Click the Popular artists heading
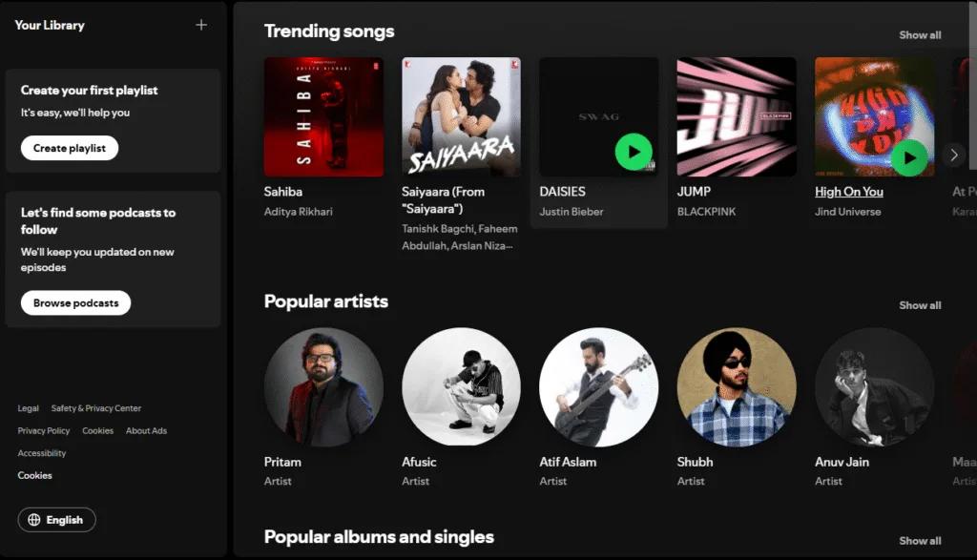The height and width of the screenshot is (560, 977). coord(326,301)
